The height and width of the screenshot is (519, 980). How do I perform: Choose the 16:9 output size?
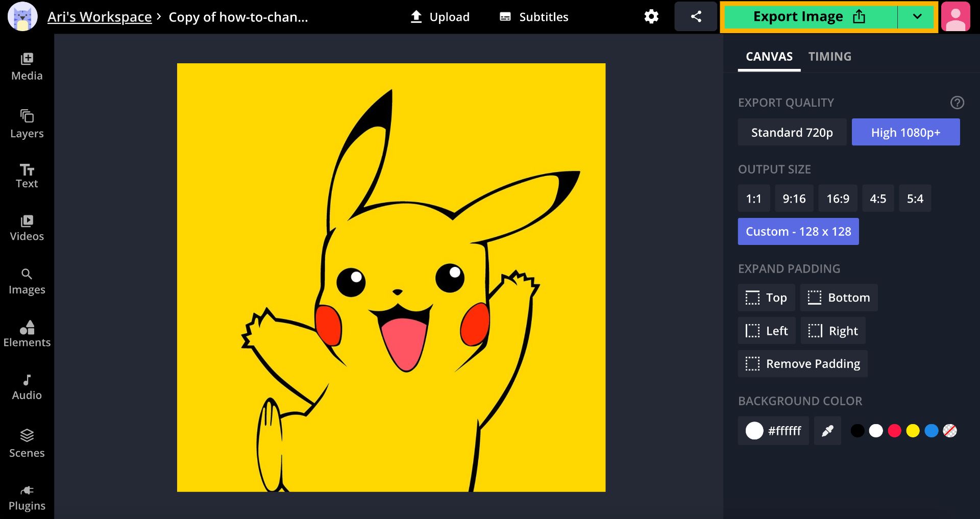(838, 199)
